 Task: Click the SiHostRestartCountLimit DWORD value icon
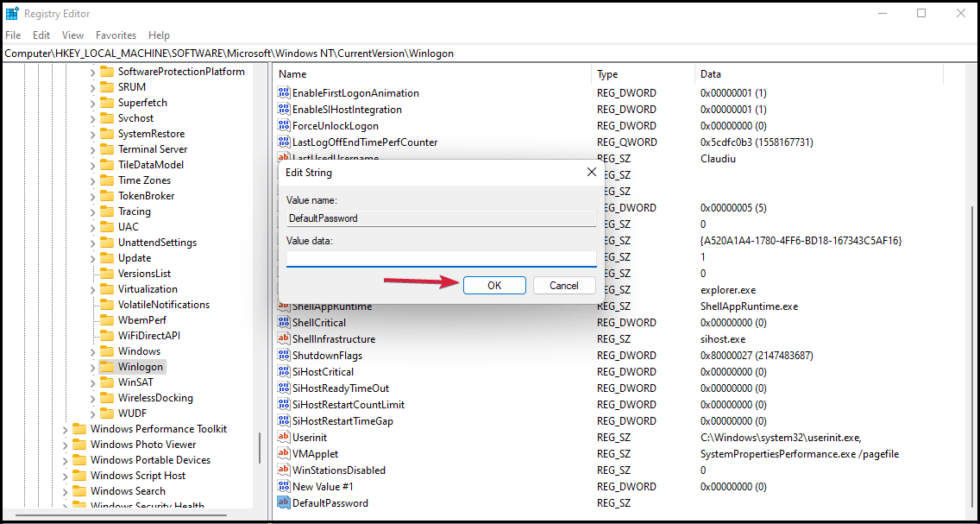285,405
